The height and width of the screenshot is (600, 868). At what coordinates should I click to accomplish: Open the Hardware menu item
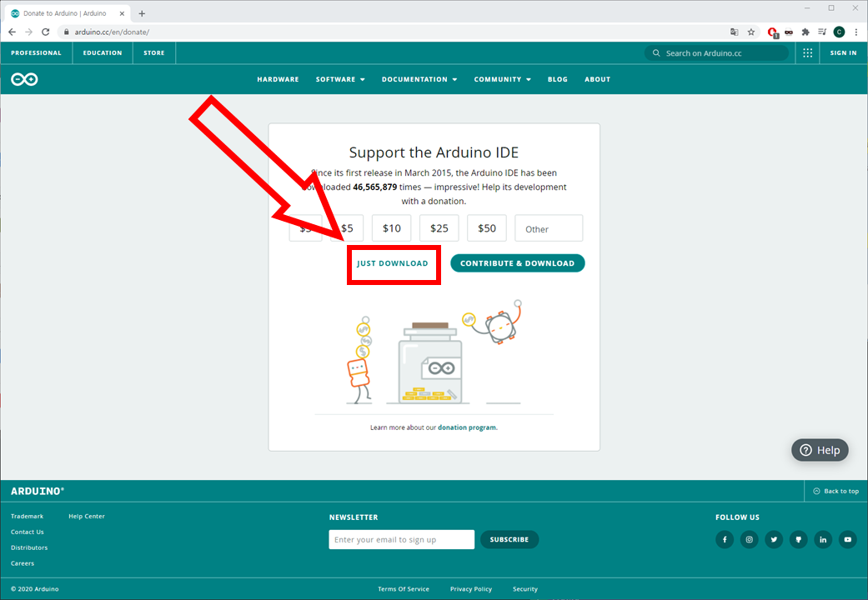tap(278, 79)
